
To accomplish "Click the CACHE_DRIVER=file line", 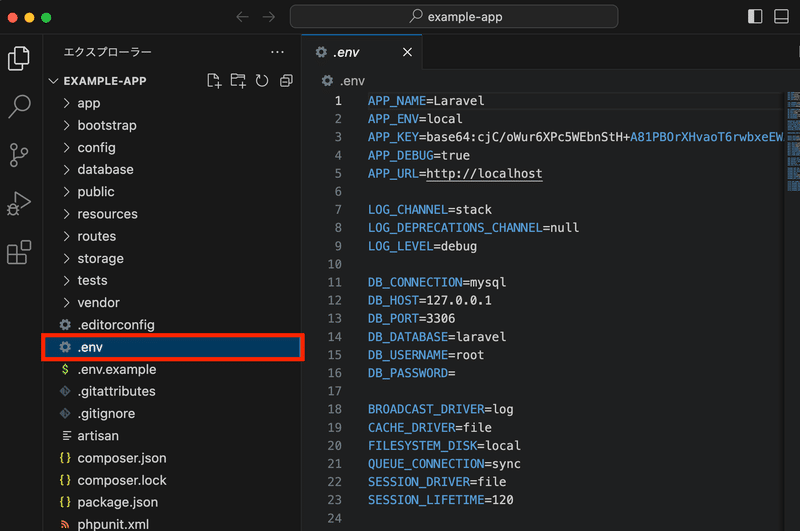I will (x=430, y=427).
